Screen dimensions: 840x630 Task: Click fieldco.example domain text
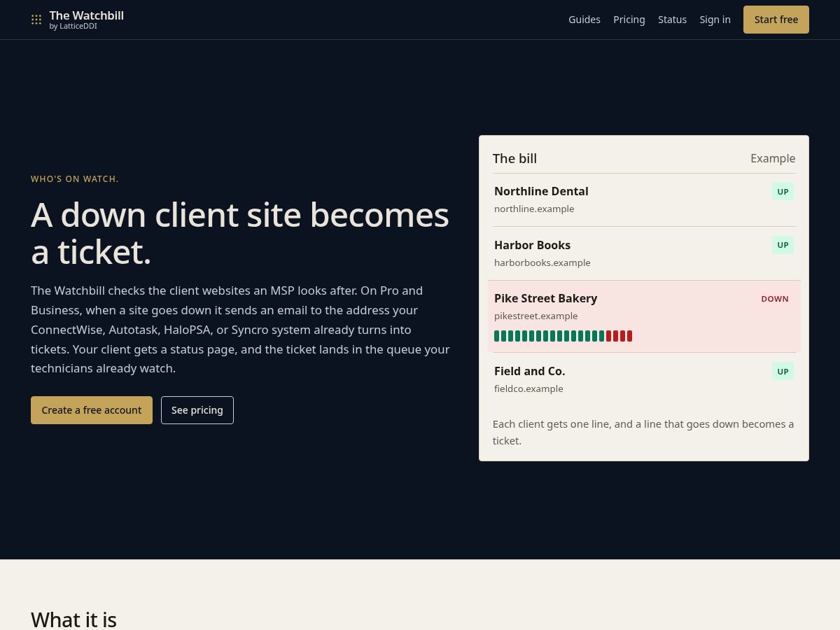pyautogui.click(x=528, y=388)
